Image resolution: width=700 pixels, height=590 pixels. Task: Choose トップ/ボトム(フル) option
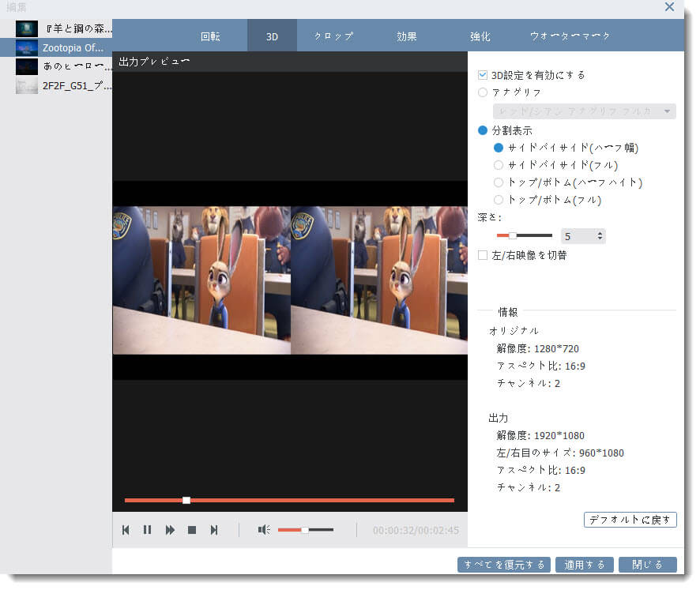[x=499, y=200]
